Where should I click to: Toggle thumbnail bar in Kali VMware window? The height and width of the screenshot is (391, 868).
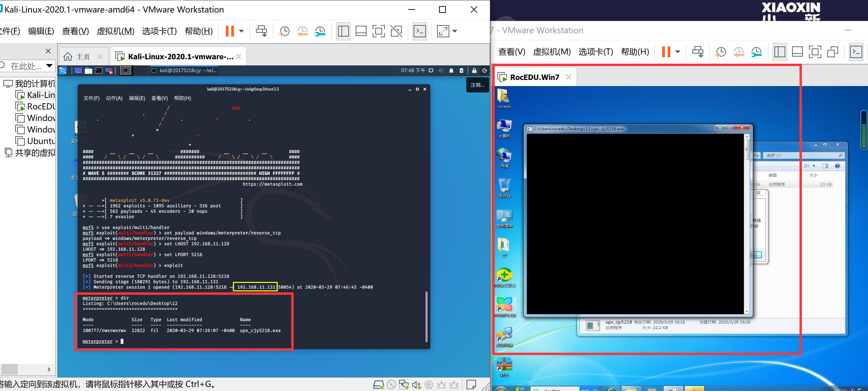coord(361,31)
